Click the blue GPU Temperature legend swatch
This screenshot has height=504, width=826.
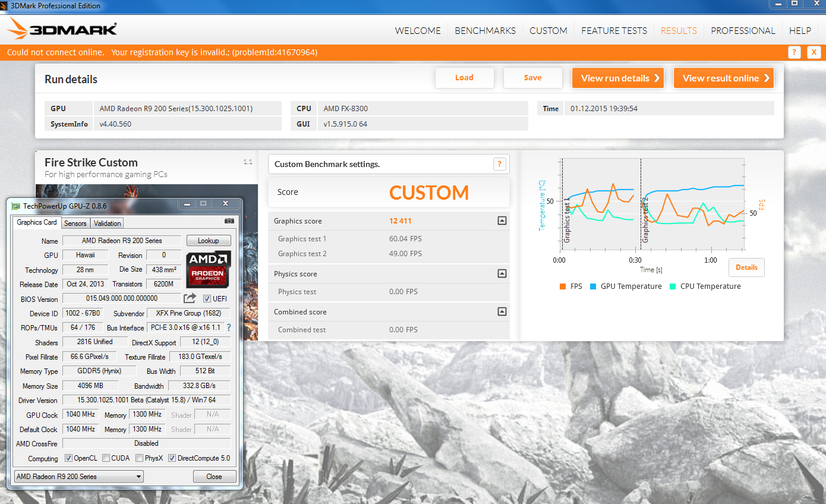(593, 286)
